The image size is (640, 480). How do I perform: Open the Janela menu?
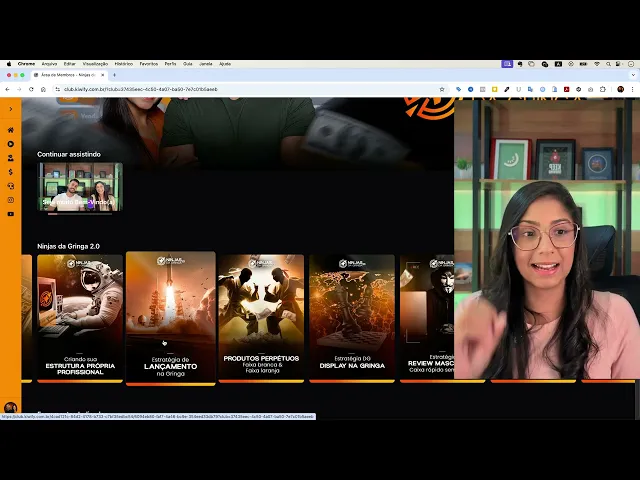click(x=206, y=64)
